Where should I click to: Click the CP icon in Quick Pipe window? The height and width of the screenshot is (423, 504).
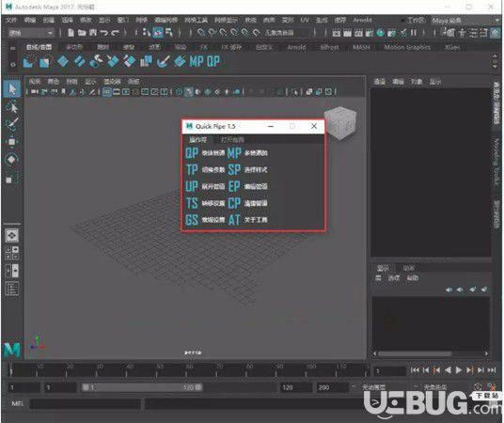tap(234, 203)
